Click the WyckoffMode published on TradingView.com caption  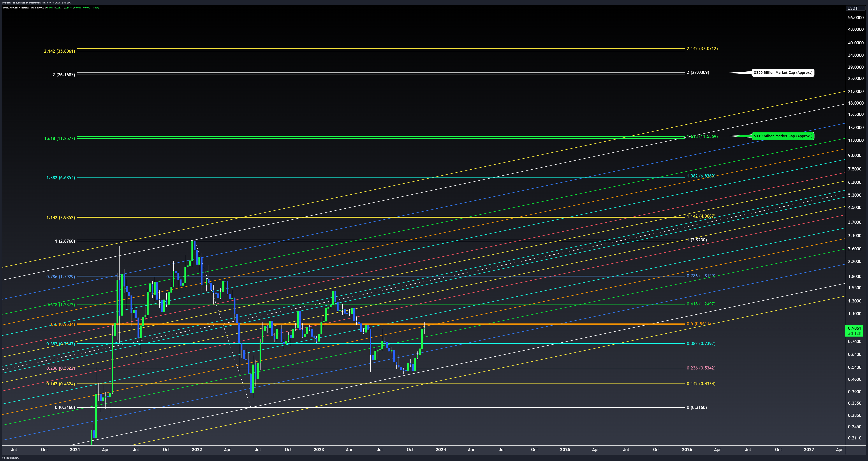tap(36, 3)
